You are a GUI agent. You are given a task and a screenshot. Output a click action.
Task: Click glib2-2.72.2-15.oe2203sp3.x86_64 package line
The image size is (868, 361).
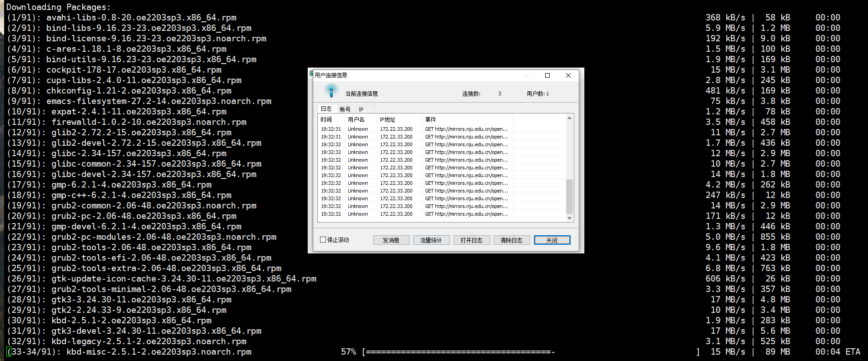click(x=119, y=132)
